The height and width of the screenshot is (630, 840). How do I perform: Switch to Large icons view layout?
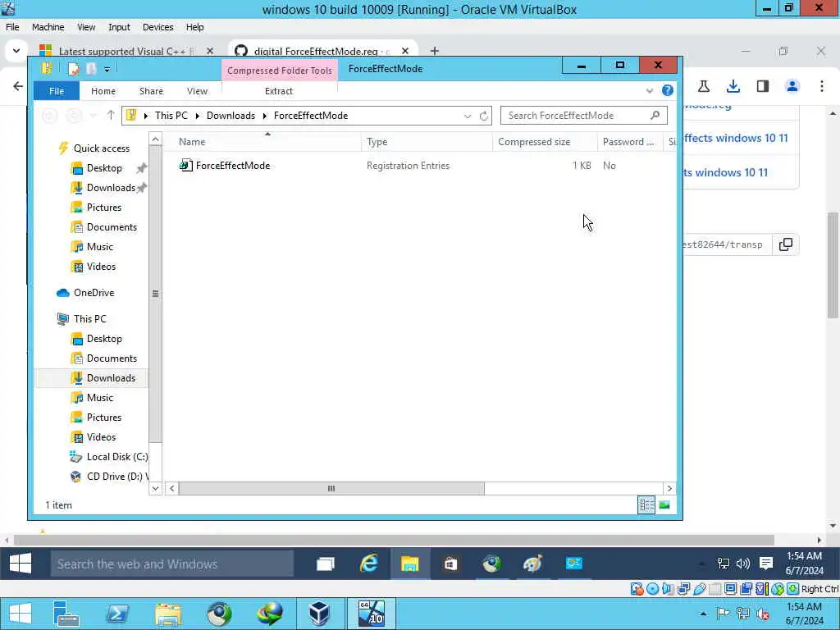point(664,504)
